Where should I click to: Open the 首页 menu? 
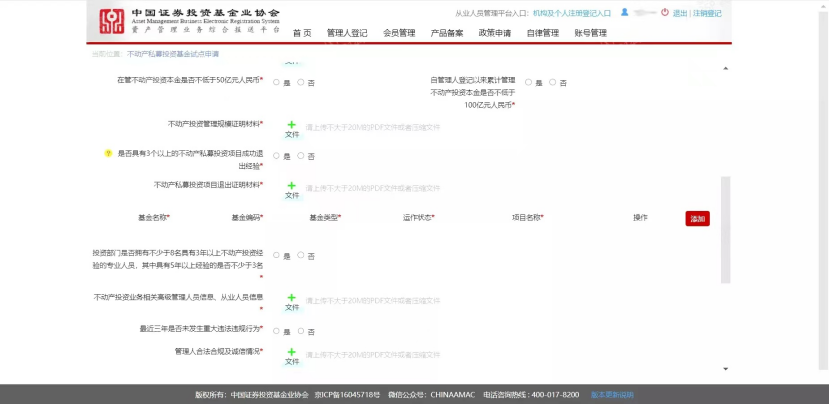tap(302, 33)
